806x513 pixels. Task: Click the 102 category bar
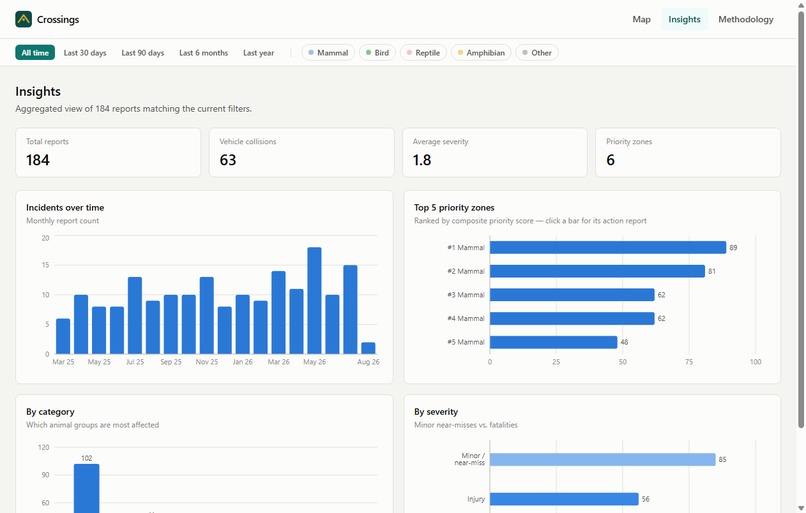[x=86, y=488]
